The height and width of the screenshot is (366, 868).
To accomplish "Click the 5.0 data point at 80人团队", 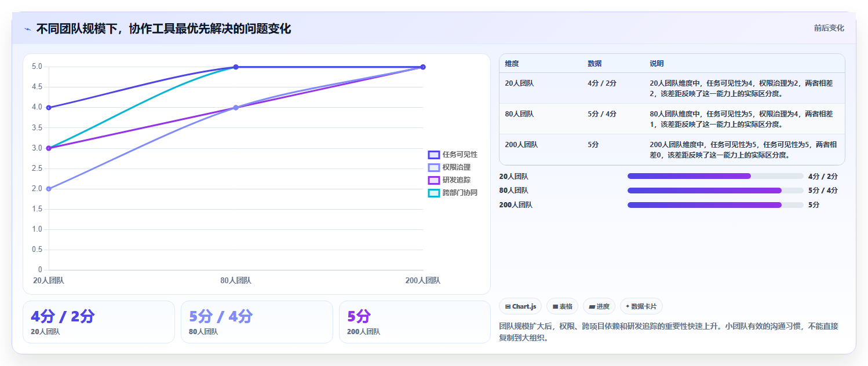I will pyautogui.click(x=236, y=67).
